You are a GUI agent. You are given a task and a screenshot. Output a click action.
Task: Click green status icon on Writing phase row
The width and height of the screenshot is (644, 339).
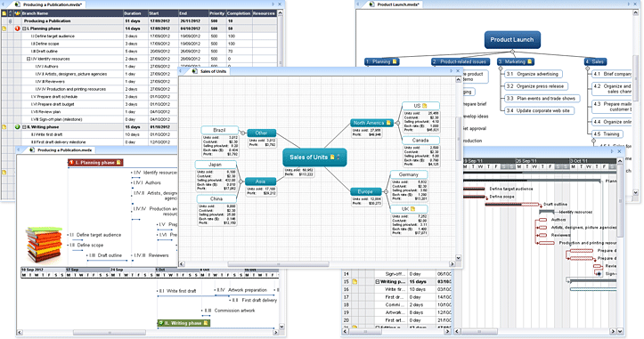[17, 127]
